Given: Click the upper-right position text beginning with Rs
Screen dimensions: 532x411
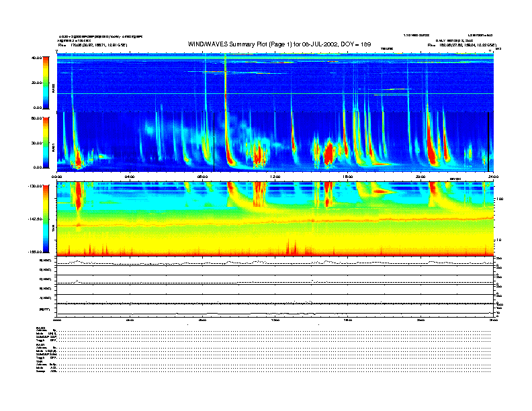Looking at the screenshot, I should [461, 45].
